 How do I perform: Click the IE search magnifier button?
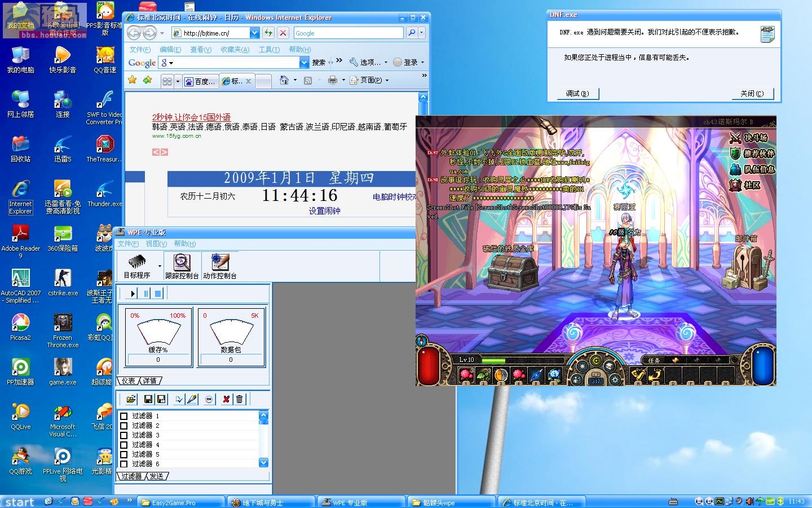[x=412, y=33]
